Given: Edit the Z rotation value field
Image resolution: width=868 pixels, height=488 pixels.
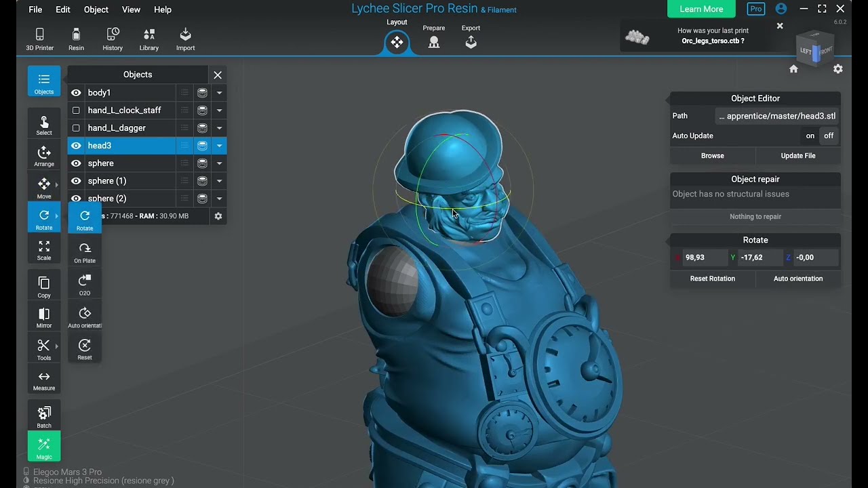Looking at the screenshot, I should (x=815, y=258).
